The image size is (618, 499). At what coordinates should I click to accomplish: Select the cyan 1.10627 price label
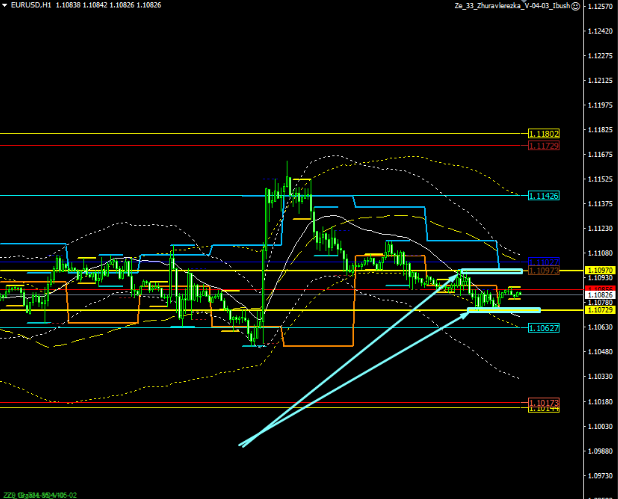(543, 327)
